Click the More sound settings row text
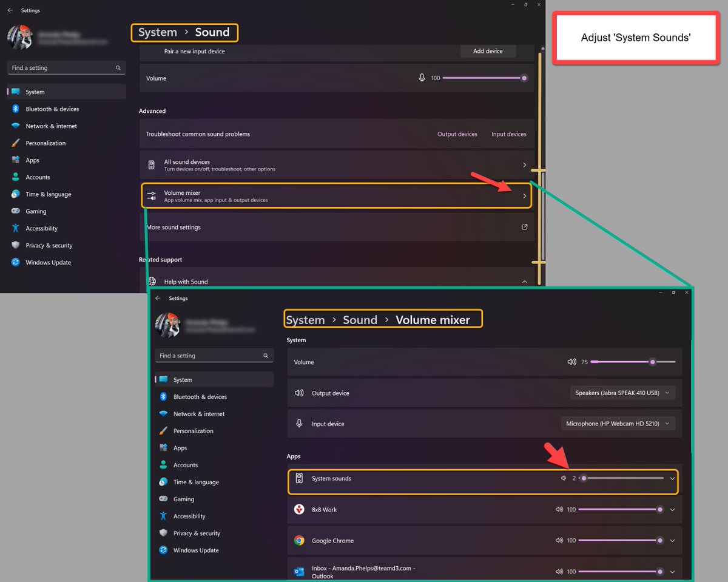 (174, 227)
